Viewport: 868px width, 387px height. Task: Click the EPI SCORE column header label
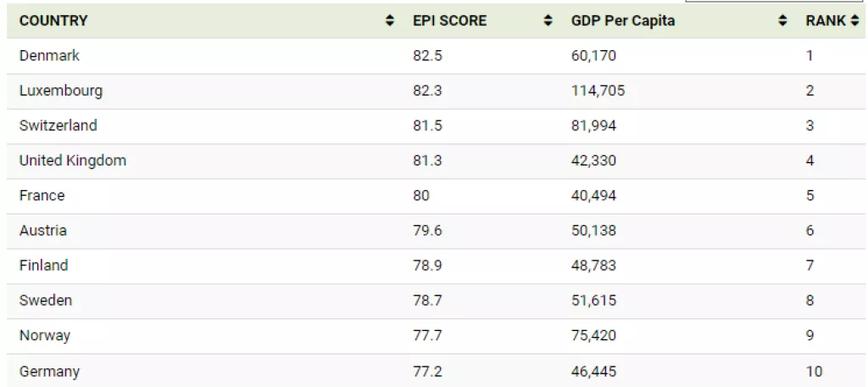(449, 20)
